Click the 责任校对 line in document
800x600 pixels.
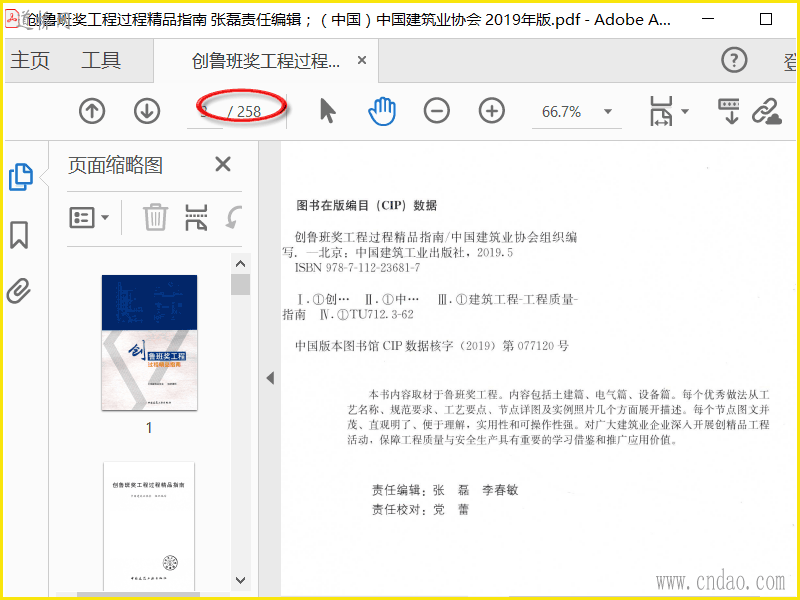[x=420, y=509]
